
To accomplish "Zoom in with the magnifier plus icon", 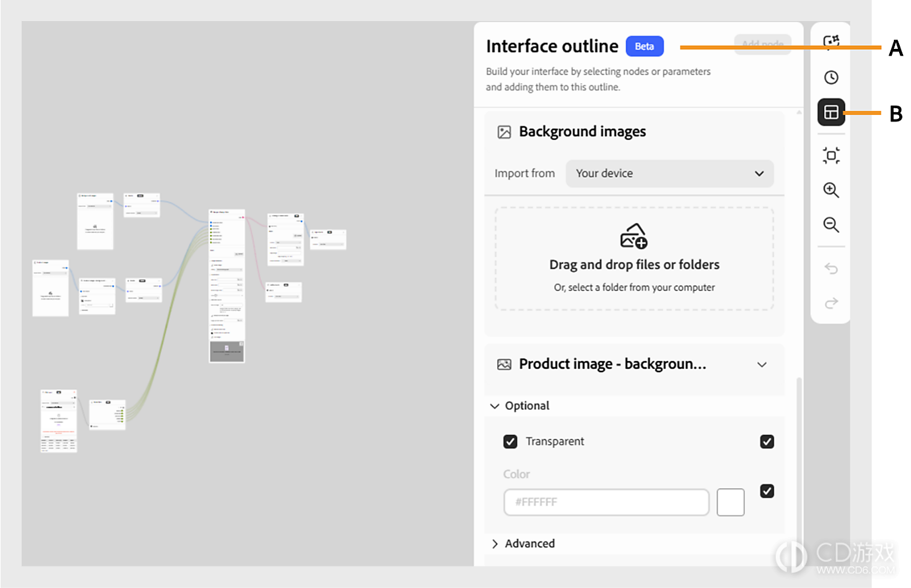I will [x=831, y=190].
